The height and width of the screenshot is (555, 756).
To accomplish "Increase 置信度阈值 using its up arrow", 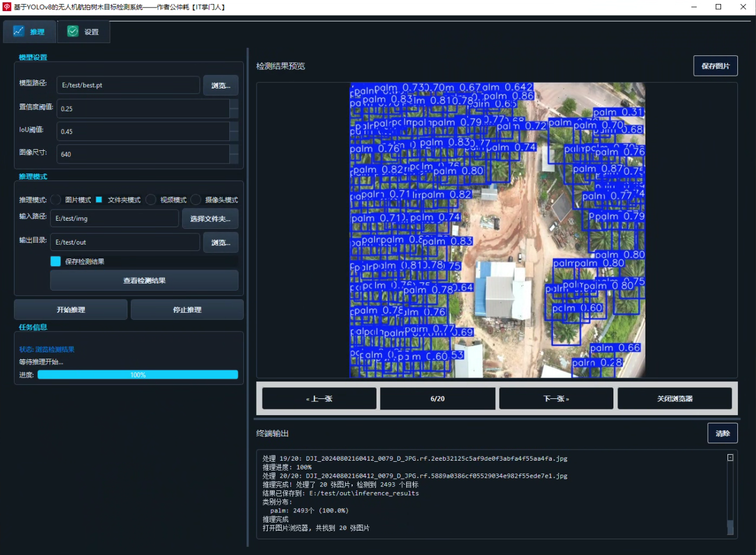I will click(235, 104).
